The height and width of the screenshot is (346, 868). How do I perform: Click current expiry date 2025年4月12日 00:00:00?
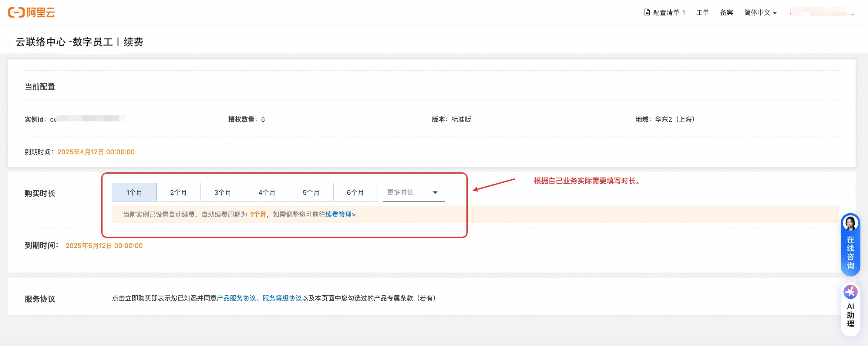(96, 152)
